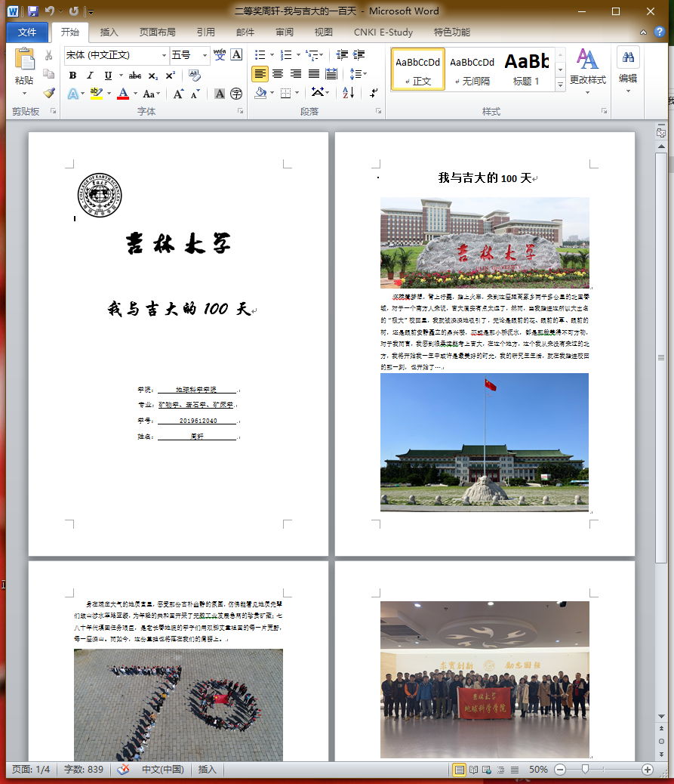Open the numbering list dropdown
This screenshot has width=674, height=784.
click(x=298, y=54)
